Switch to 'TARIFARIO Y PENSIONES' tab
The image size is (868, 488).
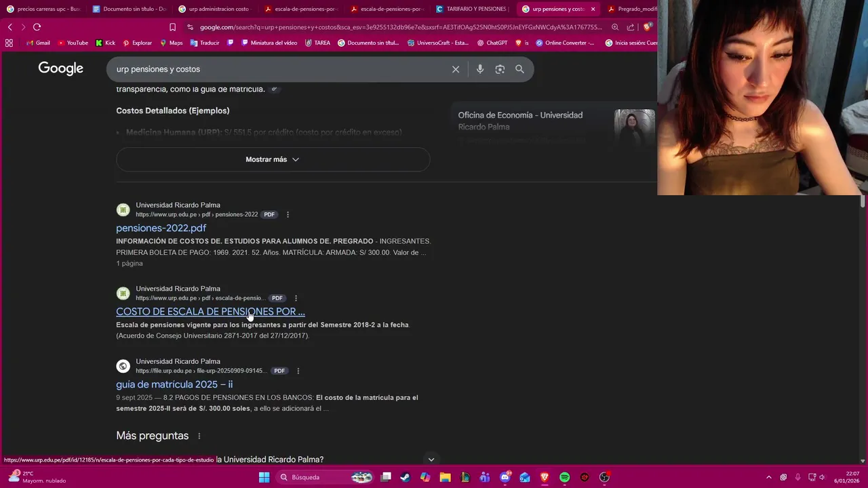point(473,9)
